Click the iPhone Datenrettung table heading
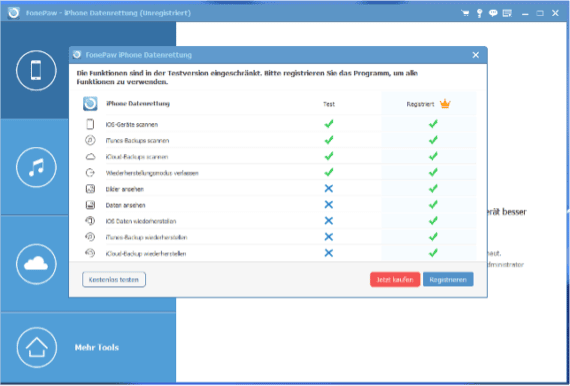Screen dimensions: 570x386 tap(138, 104)
